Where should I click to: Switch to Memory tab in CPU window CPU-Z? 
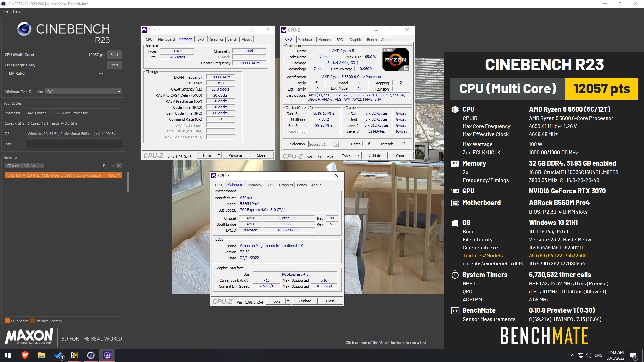point(324,40)
